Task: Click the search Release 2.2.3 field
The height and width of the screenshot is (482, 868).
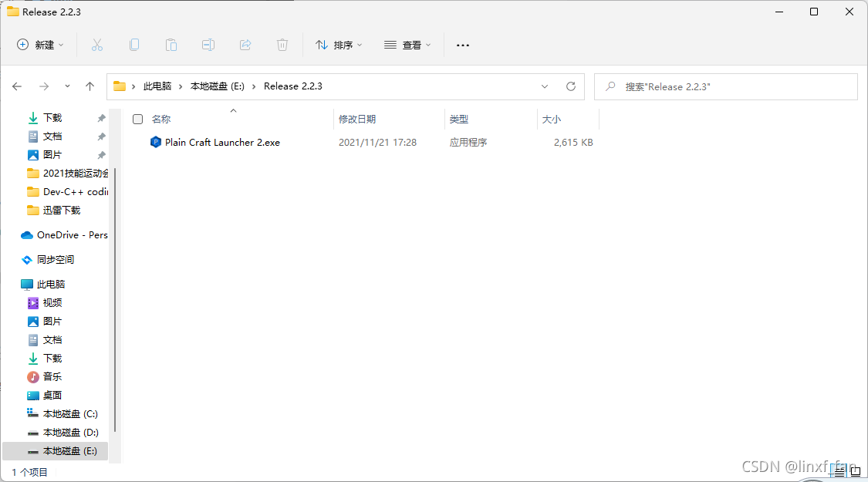Action: pos(726,87)
